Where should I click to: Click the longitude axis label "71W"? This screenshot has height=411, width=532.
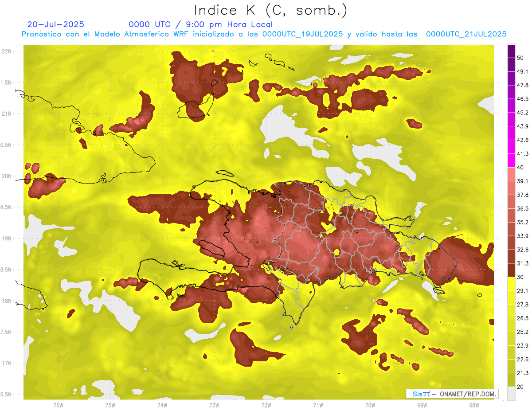click(318, 405)
